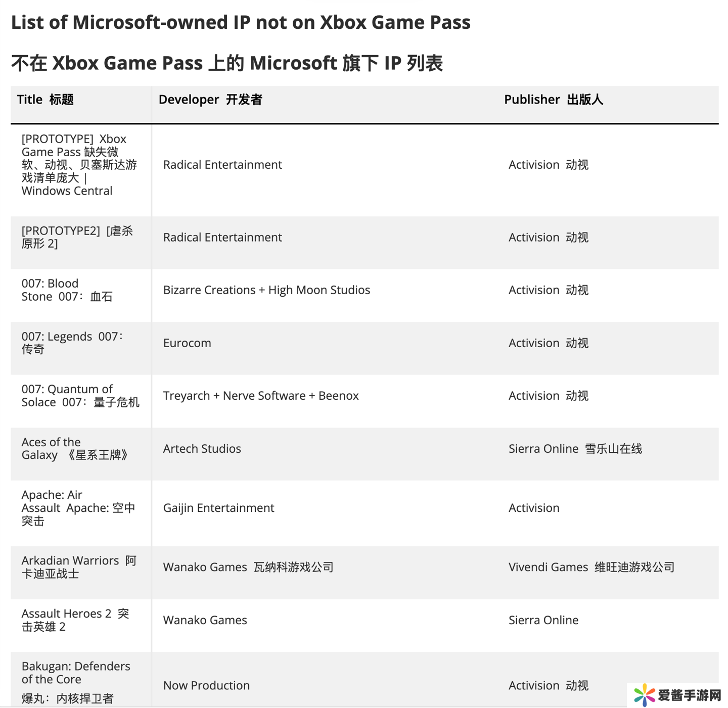
Task: Click the 007: Quantum of Solace title
Action: 80,396
